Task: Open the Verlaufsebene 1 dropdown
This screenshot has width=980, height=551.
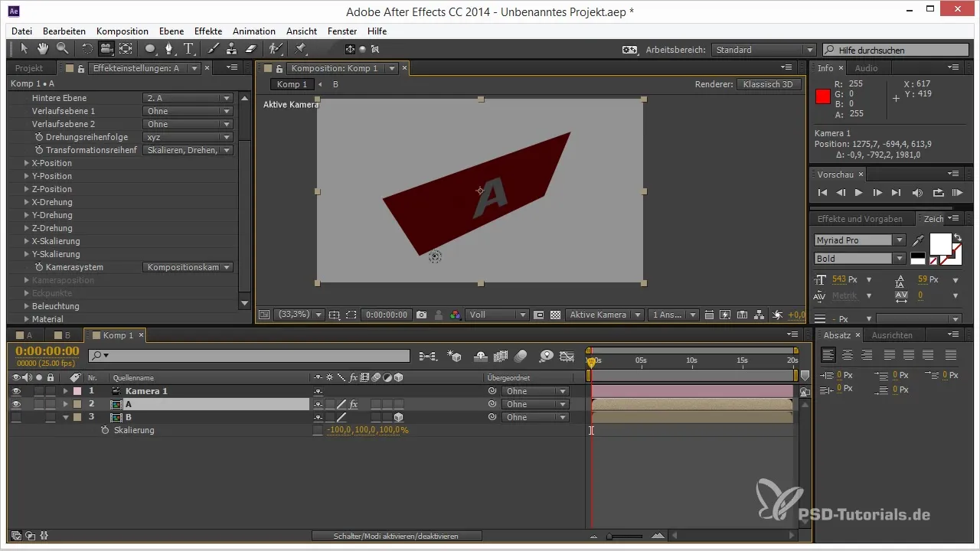Action: pyautogui.click(x=188, y=111)
